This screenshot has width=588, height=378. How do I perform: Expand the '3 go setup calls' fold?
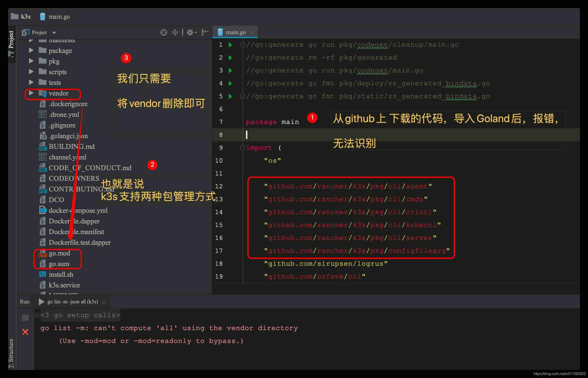[x=37, y=315]
